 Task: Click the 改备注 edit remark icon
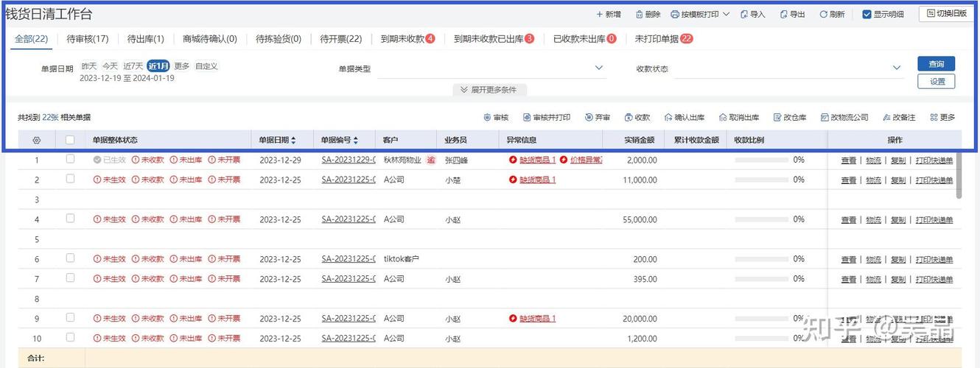coord(886,118)
